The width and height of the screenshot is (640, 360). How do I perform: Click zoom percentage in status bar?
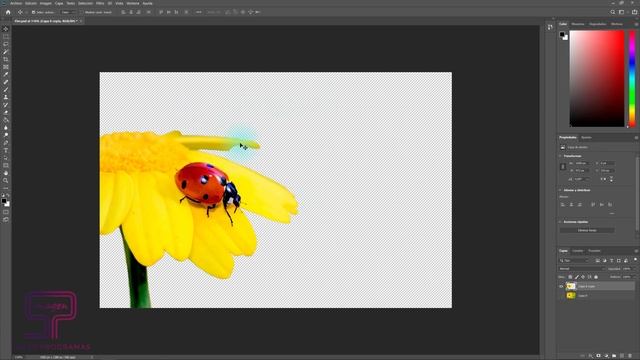(19, 357)
